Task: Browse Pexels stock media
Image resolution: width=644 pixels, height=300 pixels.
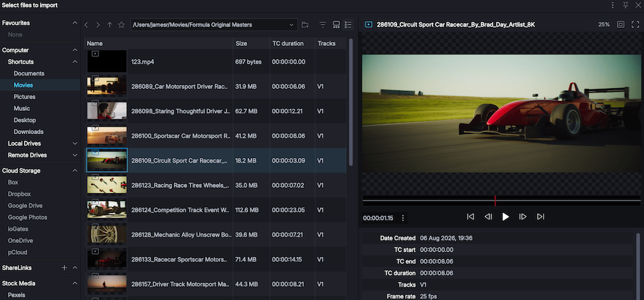Action: (x=17, y=295)
